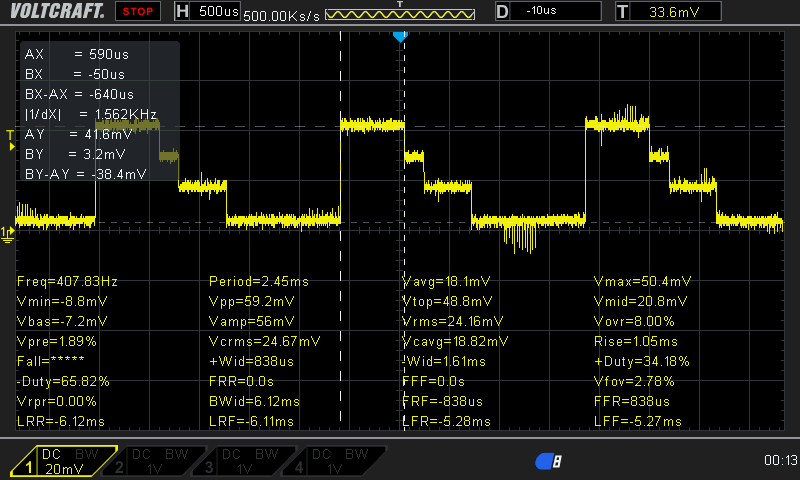This screenshot has height=480, width=800.
Task: Click the Vpp=59.2mV measurement readout
Action: click(x=252, y=301)
